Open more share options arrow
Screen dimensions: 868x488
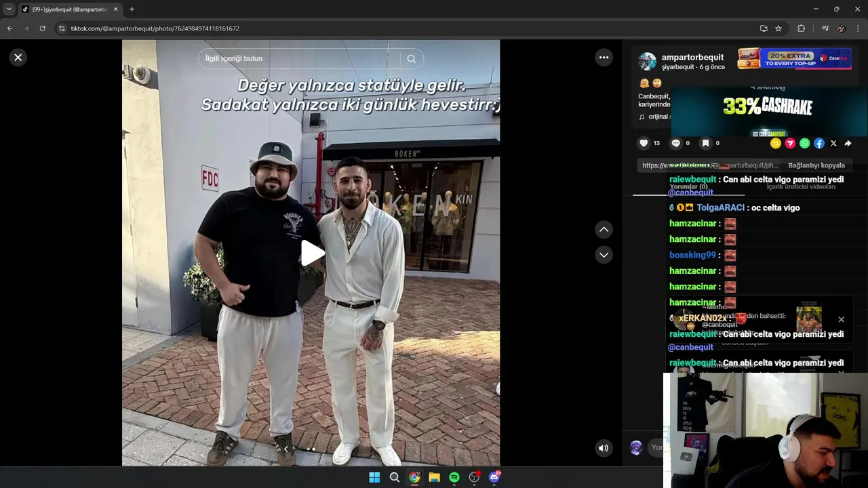tap(848, 143)
